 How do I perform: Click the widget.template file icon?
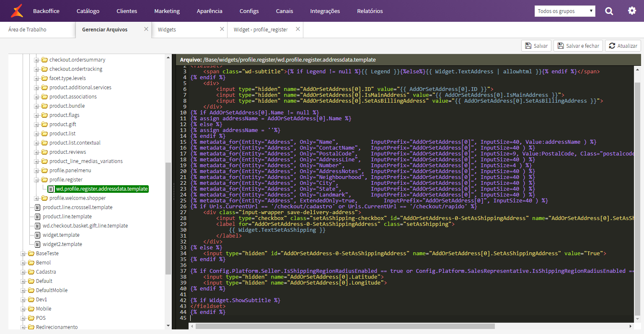pyautogui.click(x=38, y=235)
